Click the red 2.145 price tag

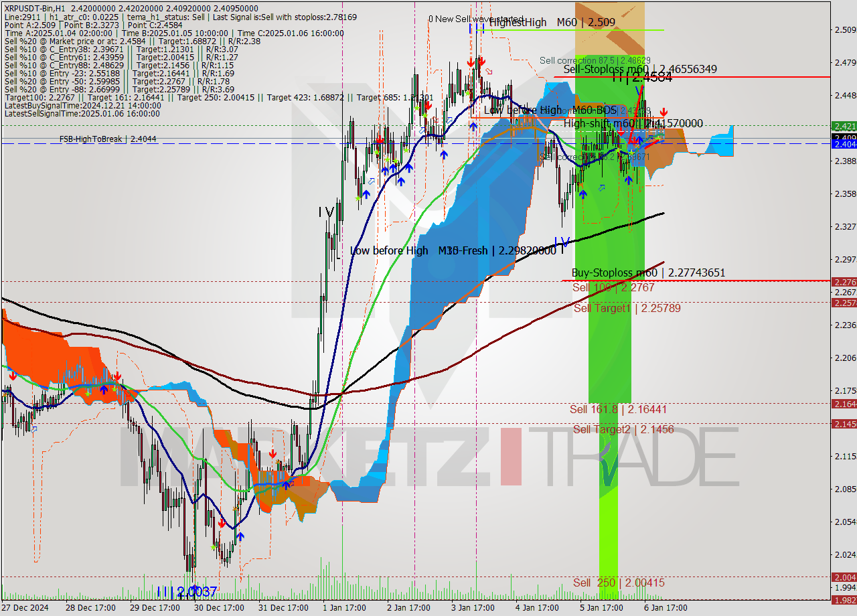pyautogui.click(x=844, y=424)
